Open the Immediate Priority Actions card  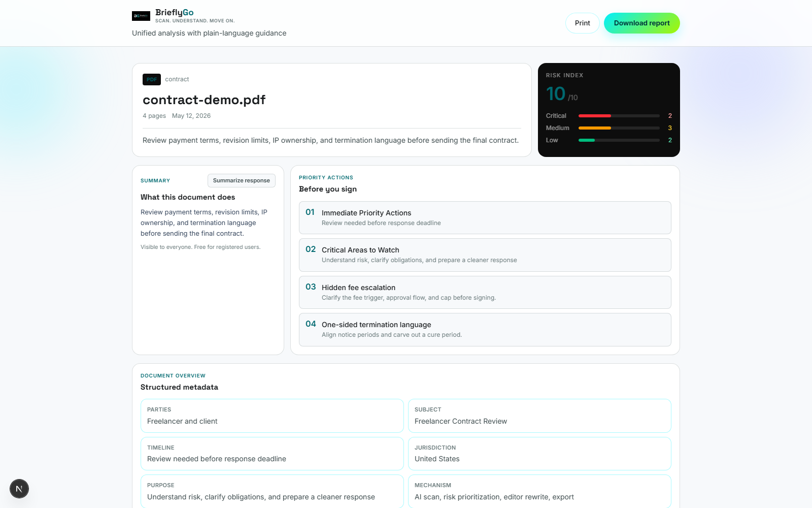point(485,217)
